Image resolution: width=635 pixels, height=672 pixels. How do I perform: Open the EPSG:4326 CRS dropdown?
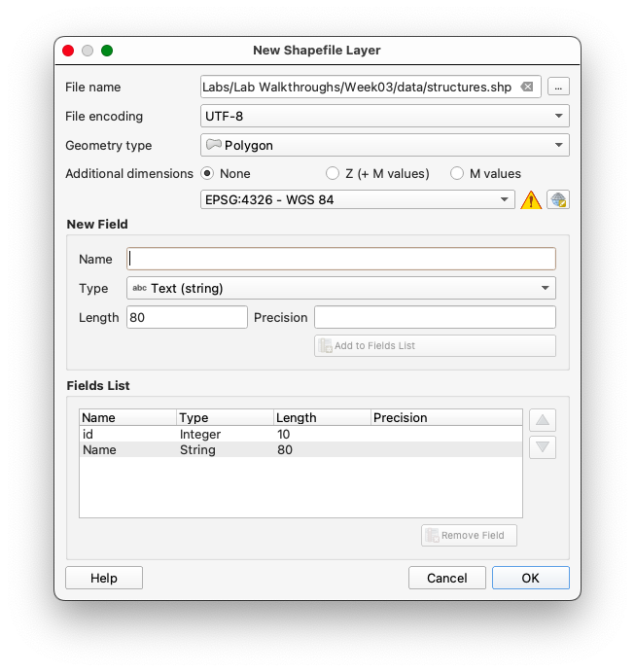tap(357, 199)
